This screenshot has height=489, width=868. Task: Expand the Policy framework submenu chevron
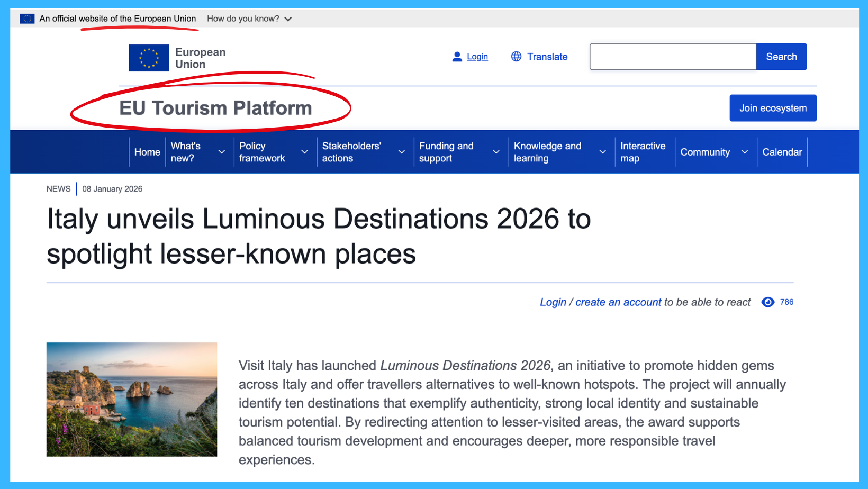click(x=305, y=152)
